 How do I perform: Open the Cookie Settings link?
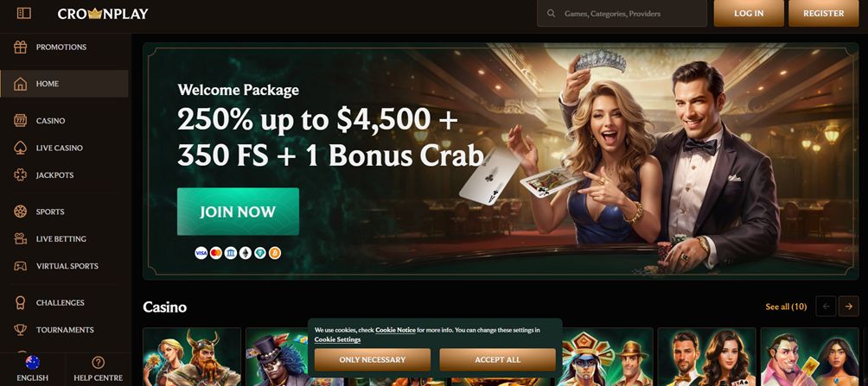(338, 339)
